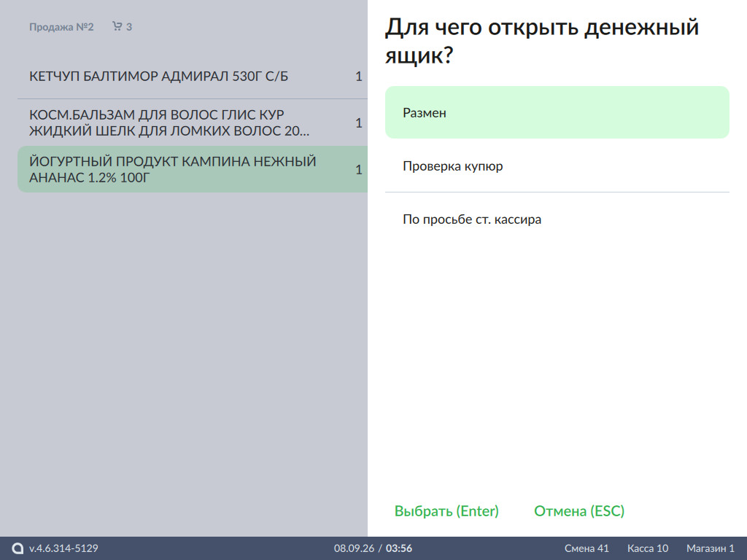
Task: Click the app logo icon in status bar
Action: point(18,548)
